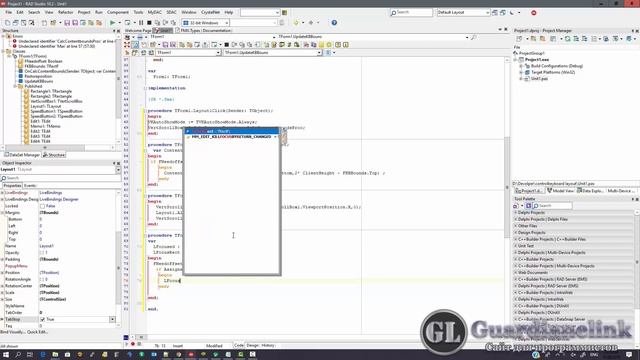Click the Windows Start button
The image size is (640, 360).
6,355
